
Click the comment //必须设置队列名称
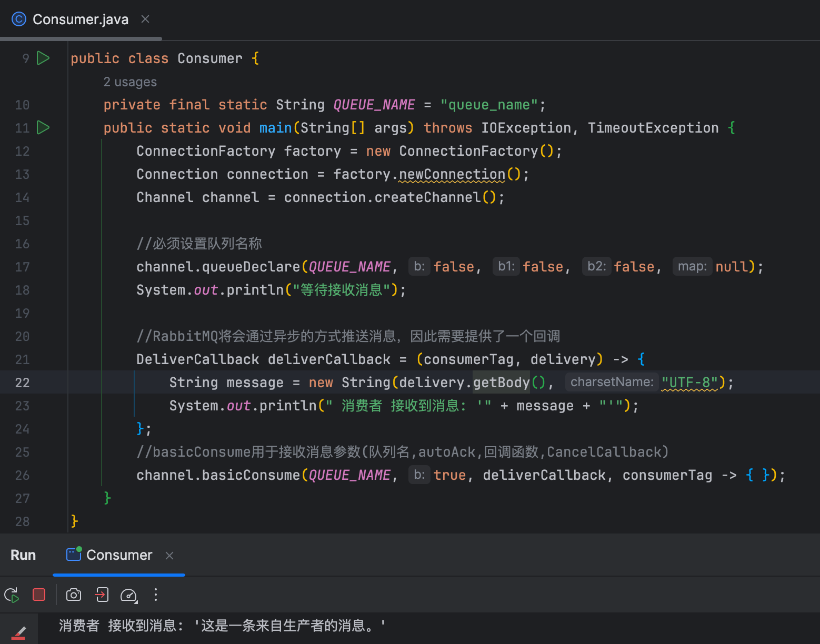(x=199, y=244)
